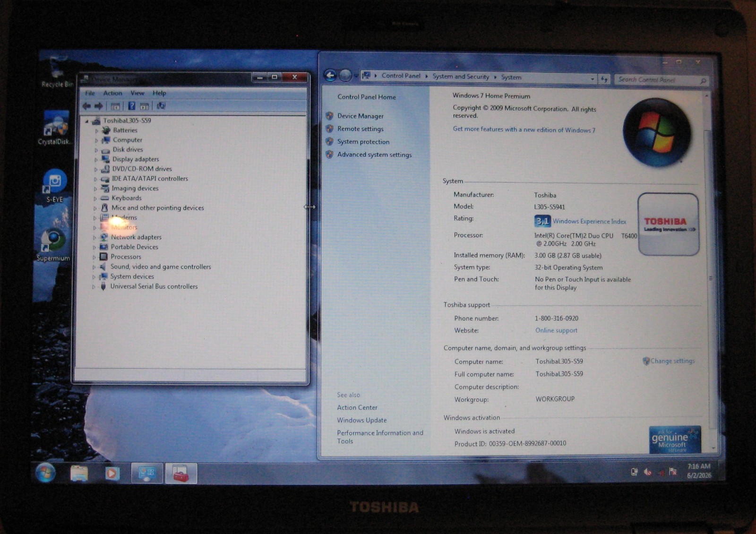Expand the Disk drives node
The width and height of the screenshot is (756, 534).
tap(96, 150)
